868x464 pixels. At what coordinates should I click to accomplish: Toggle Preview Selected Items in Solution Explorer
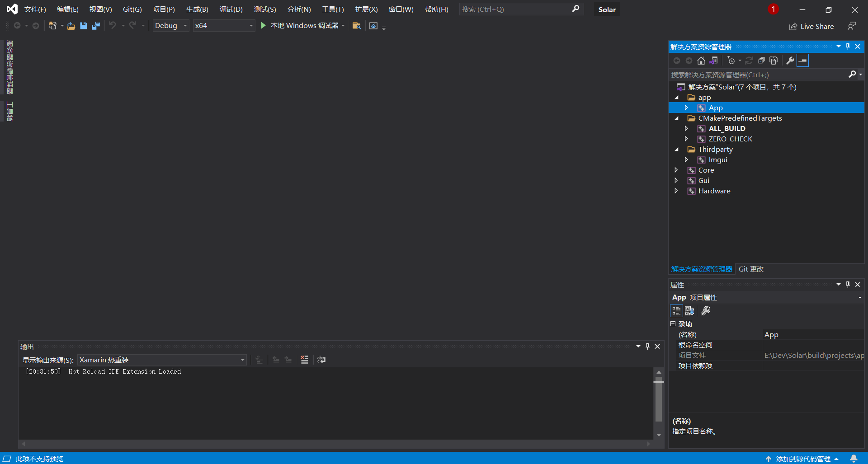pyautogui.click(x=803, y=61)
